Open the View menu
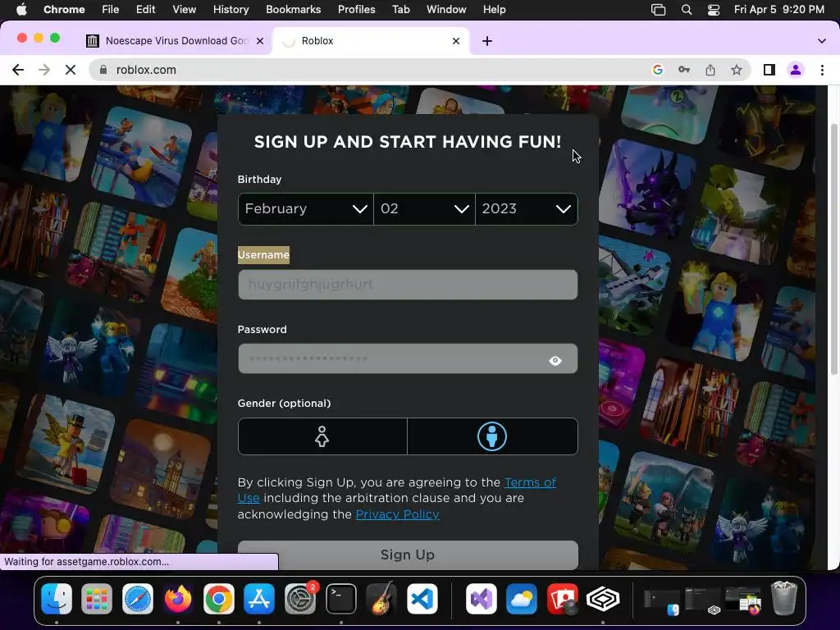 tap(184, 9)
